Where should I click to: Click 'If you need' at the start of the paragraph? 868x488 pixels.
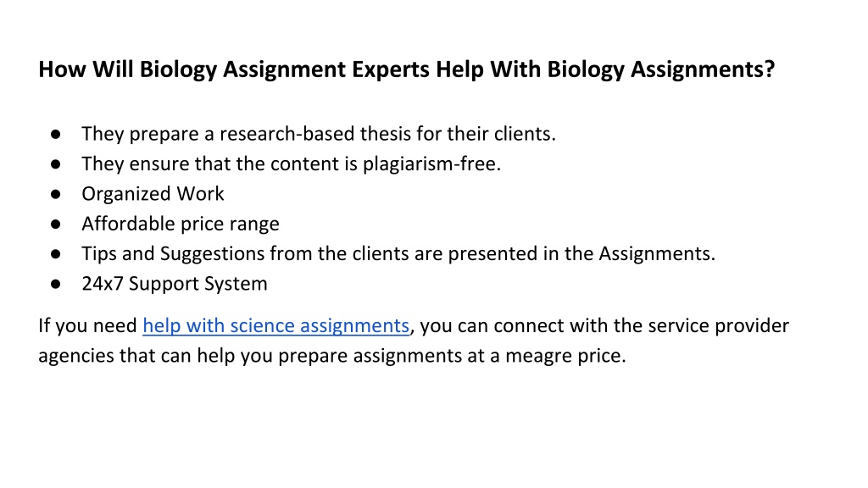[x=87, y=325]
